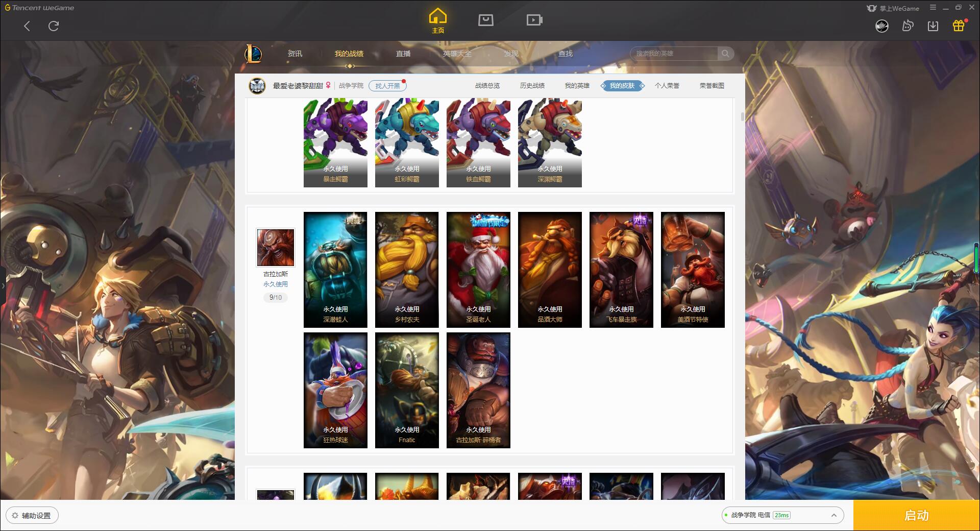The image size is (980, 531).
Task: Click the 古拉加斯 champion portrait
Action: point(276,248)
